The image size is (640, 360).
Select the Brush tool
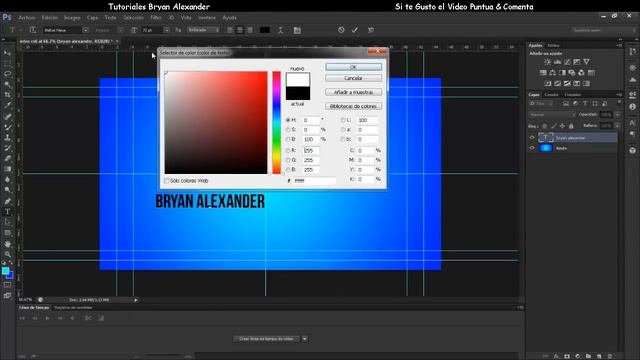(7, 127)
